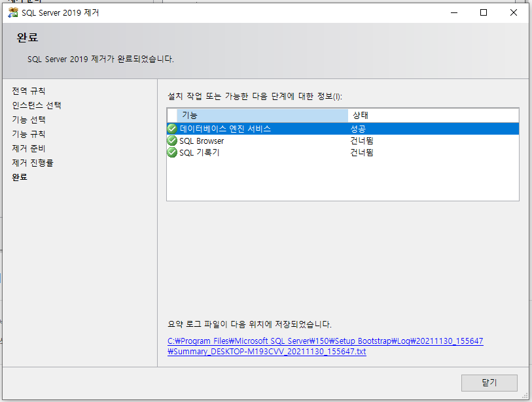Click the 제거 진행률 step in sidebar
This screenshot has height=402, width=532.
pos(33,163)
